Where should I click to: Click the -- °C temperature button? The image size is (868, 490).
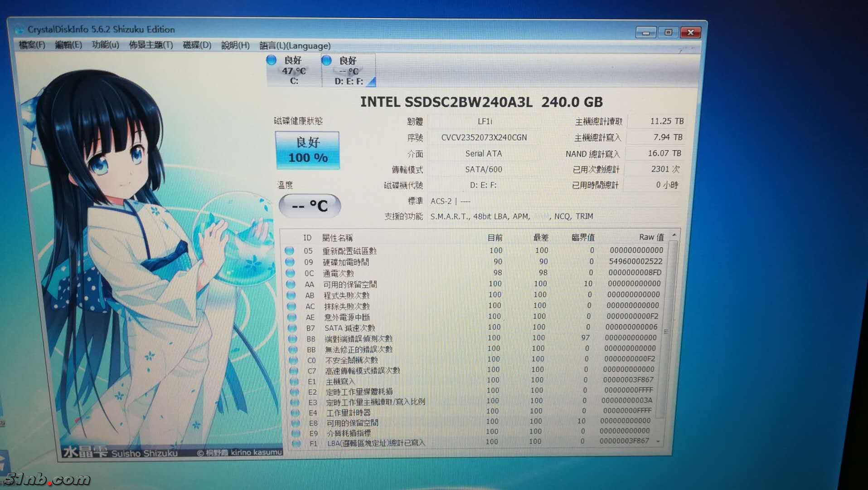tap(310, 206)
